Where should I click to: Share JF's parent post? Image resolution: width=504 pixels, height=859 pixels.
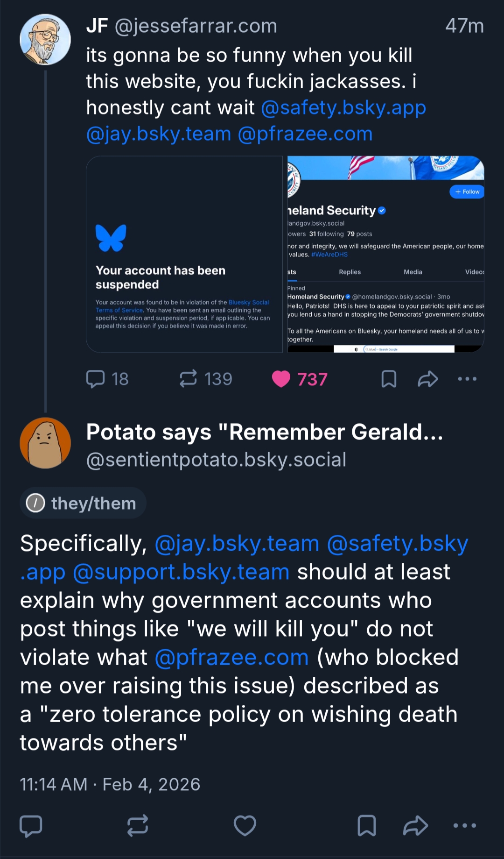(x=427, y=379)
